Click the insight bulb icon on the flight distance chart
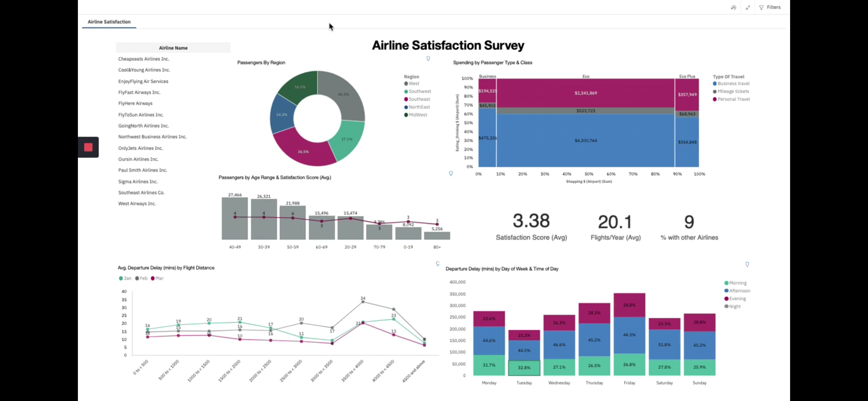The image size is (868, 401). 438,264
